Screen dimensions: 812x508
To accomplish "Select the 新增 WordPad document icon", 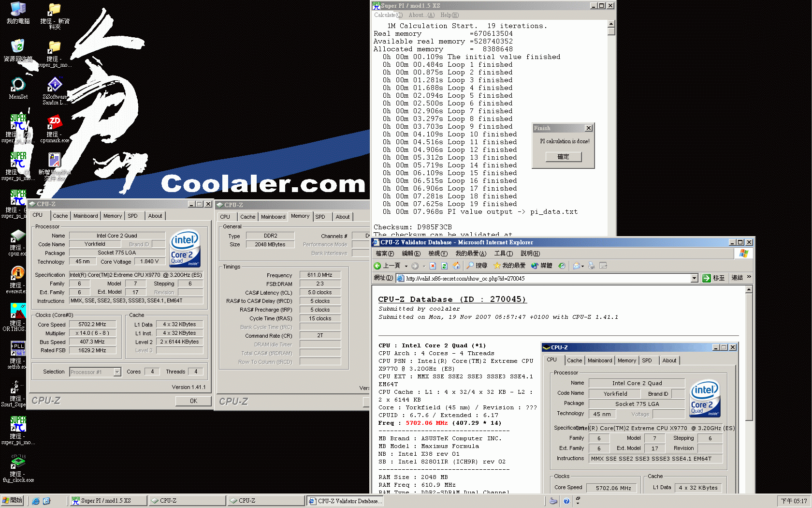I will pyautogui.click(x=55, y=166).
